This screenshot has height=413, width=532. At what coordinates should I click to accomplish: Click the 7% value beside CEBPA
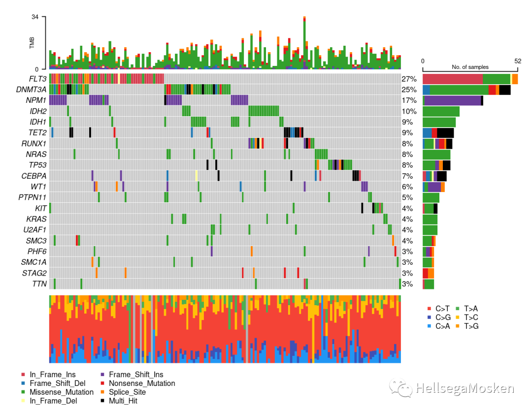click(407, 176)
